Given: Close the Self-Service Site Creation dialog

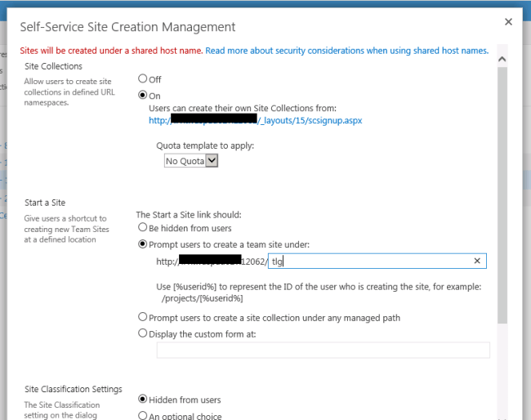Looking at the screenshot, I should [509, 22].
